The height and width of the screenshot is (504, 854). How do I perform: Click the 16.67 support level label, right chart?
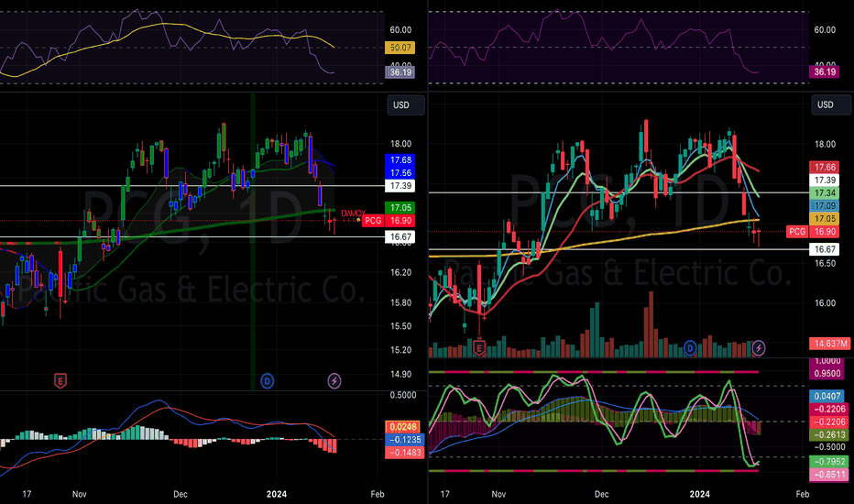tap(825, 249)
